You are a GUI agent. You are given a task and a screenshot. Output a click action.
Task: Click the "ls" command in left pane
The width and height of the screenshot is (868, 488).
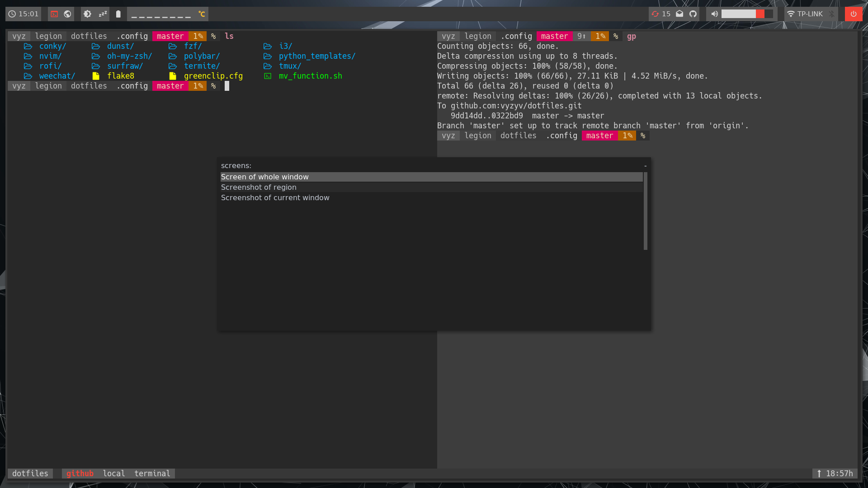(x=229, y=36)
